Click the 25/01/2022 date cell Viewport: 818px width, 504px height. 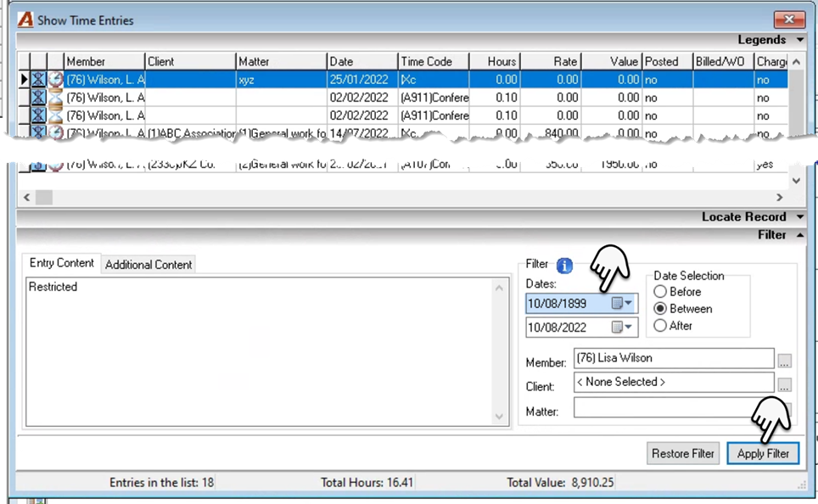tap(362, 79)
